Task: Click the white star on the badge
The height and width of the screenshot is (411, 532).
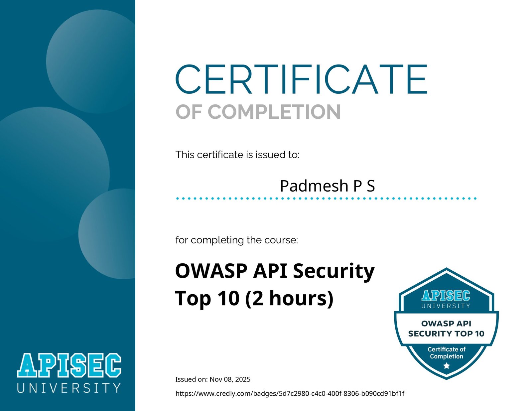Action: pyautogui.click(x=446, y=366)
